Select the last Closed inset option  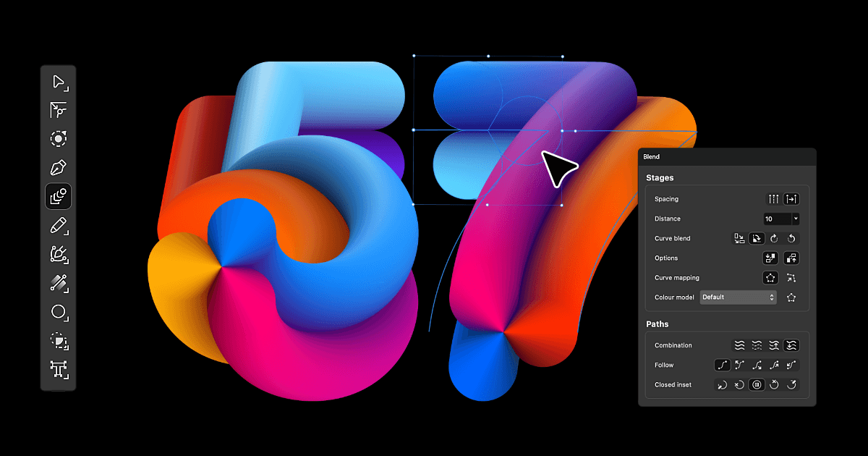click(x=791, y=385)
